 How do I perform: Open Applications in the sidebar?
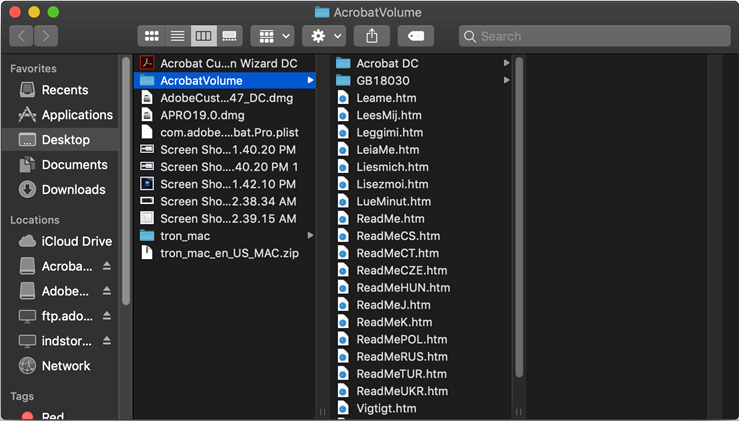click(60, 115)
